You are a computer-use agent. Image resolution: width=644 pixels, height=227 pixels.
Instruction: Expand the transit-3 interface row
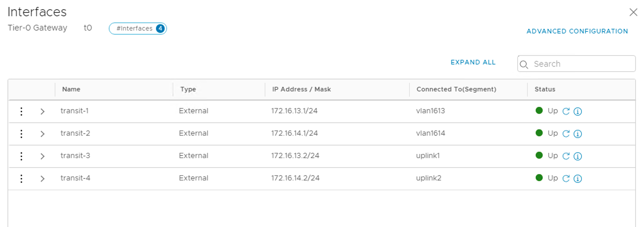pos(43,156)
